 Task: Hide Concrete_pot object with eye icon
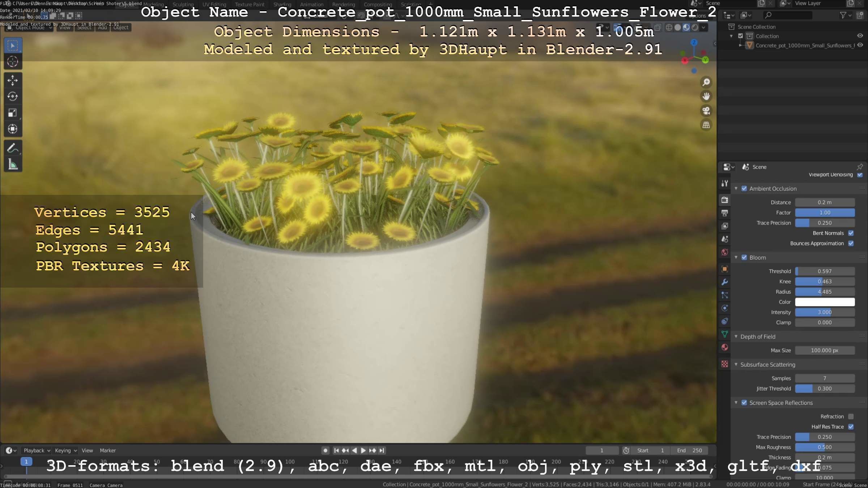pyautogui.click(x=860, y=45)
